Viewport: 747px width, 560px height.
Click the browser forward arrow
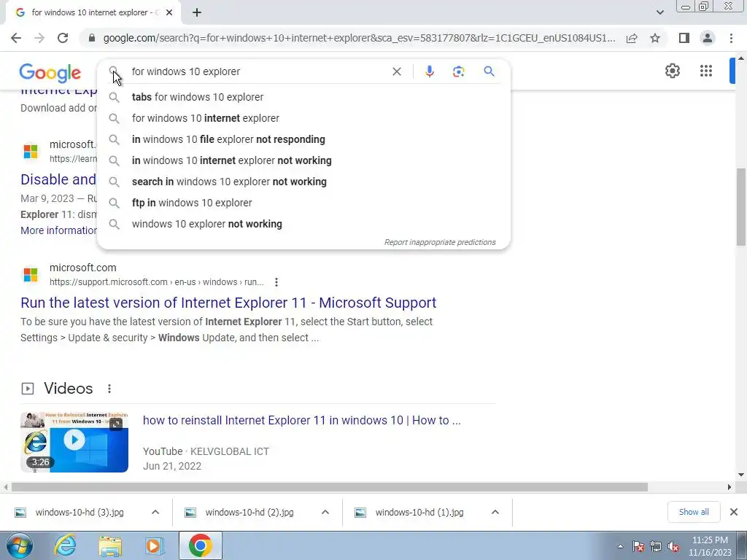[39, 38]
